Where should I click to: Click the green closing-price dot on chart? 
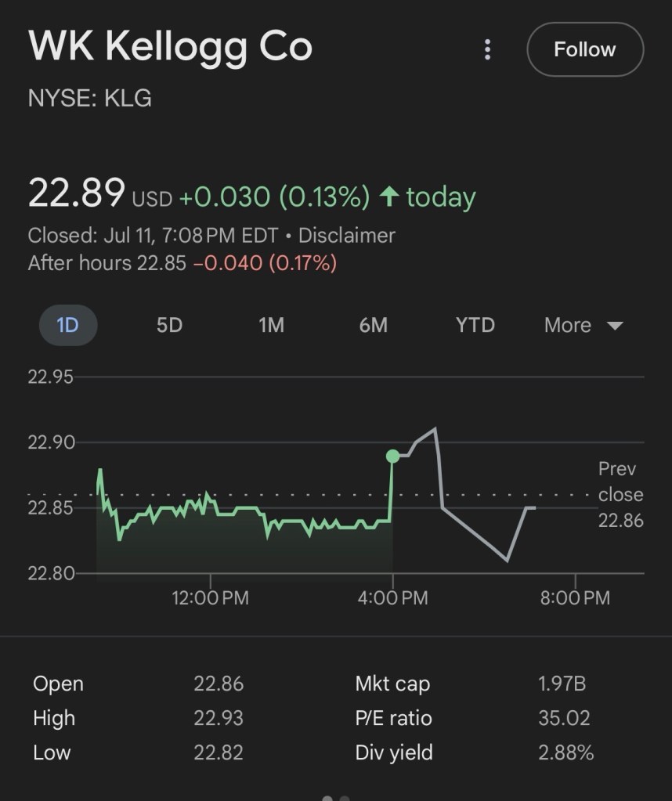click(393, 456)
